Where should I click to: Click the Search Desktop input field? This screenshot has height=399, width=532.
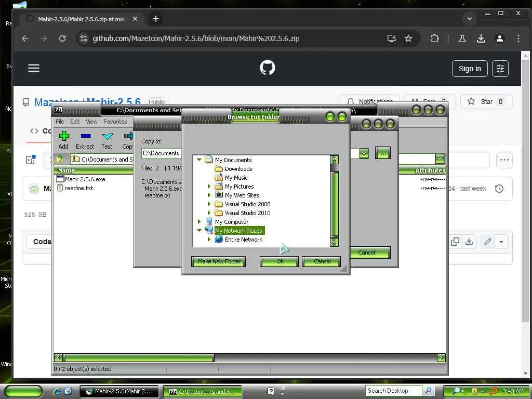pos(394,391)
